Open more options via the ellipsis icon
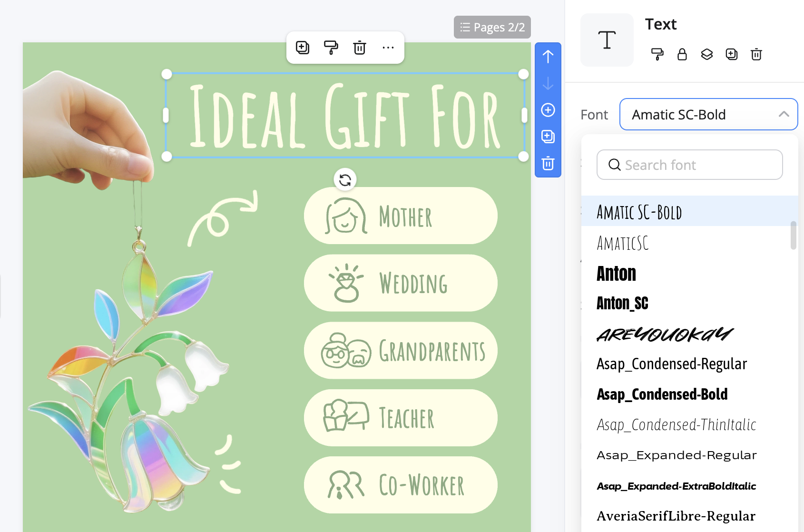 [388, 47]
